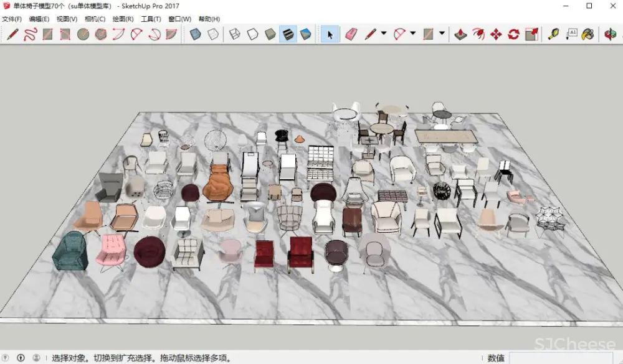Enable Wireframe display style

234,34
